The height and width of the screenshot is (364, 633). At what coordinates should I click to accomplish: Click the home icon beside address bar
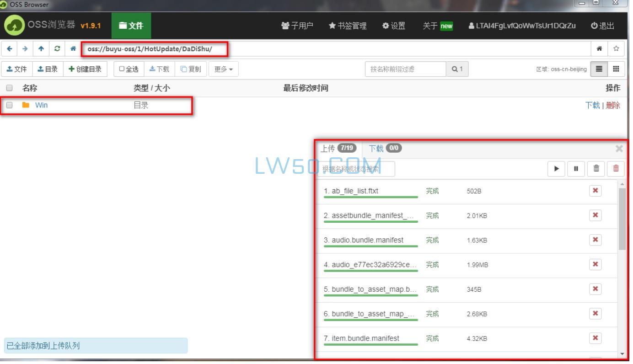[x=73, y=48]
